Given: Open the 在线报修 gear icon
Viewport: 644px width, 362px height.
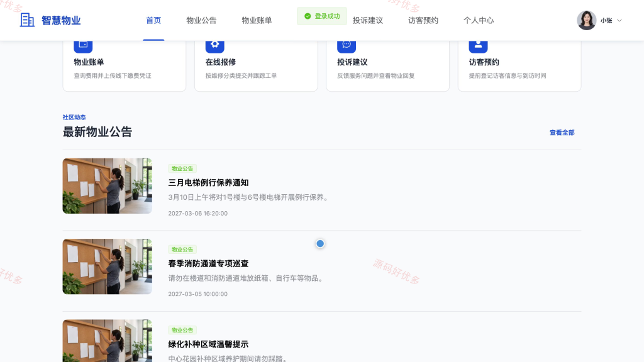Looking at the screenshot, I should coord(215,47).
